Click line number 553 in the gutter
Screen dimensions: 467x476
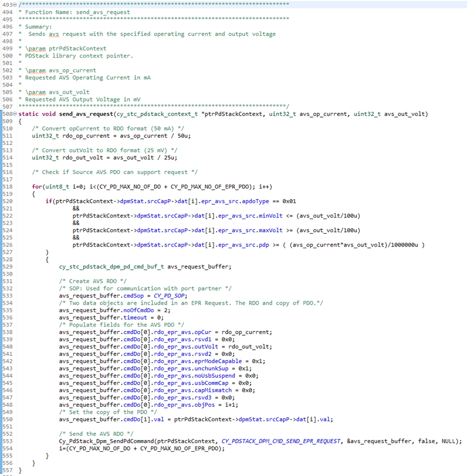[x=7, y=442]
